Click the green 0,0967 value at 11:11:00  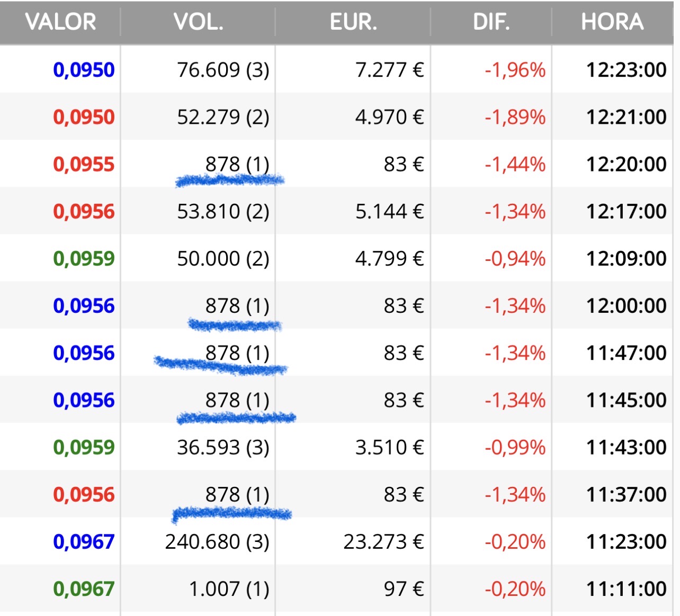click(x=84, y=589)
